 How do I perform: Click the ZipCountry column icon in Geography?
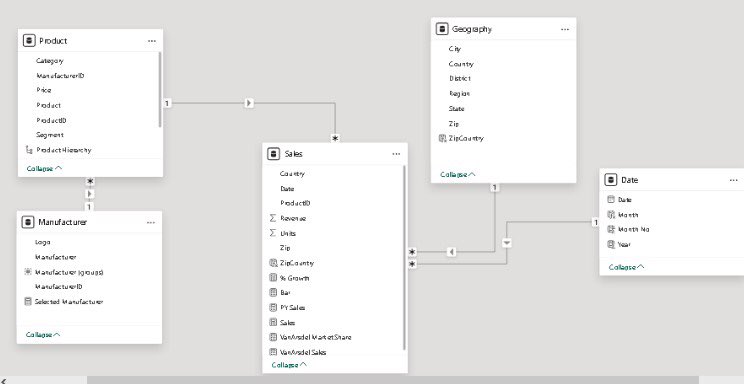[x=442, y=138]
